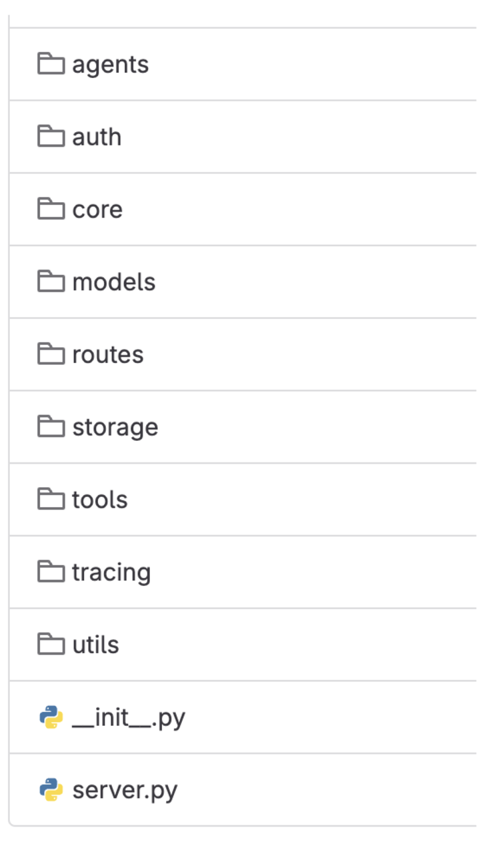Click the models folder icon
Image resolution: width=504 pixels, height=858 pixels.
tap(51, 282)
